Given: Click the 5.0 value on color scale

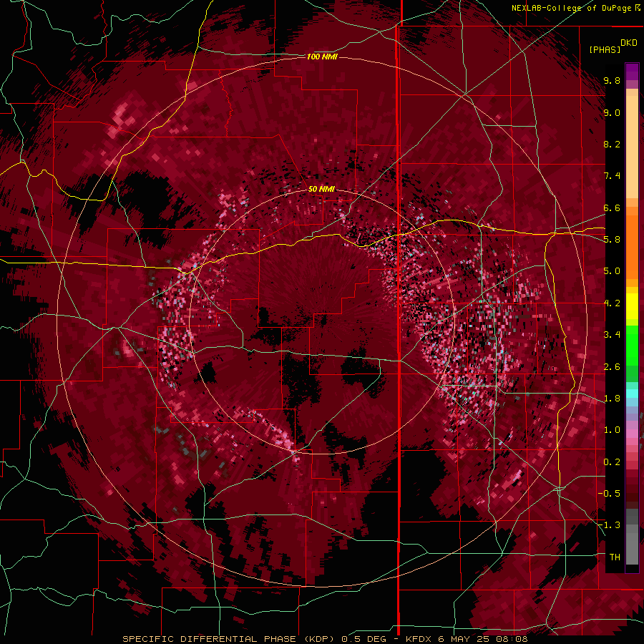Looking at the screenshot, I should (x=612, y=271).
